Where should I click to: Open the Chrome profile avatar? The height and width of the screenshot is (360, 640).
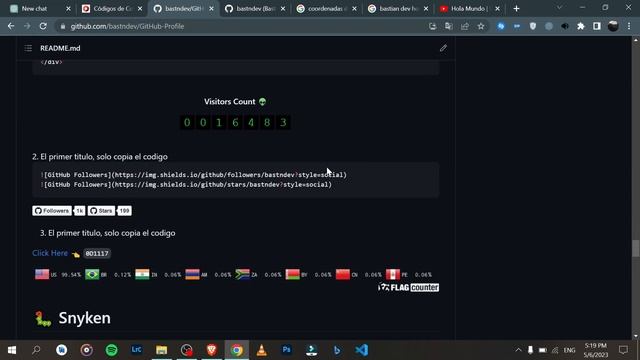pyautogui.click(x=613, y=26)
